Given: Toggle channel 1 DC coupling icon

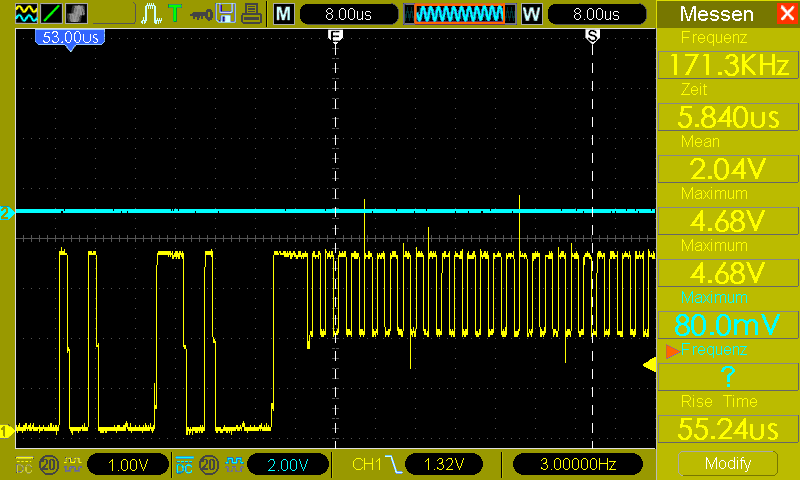Looking at the screenshot, I should point(24,465).
